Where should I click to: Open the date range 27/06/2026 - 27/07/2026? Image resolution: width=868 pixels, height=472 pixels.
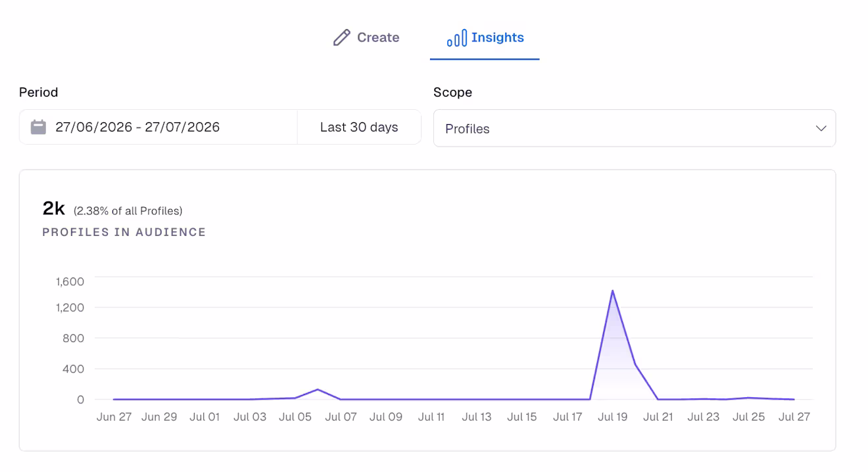tap(158, 127)
